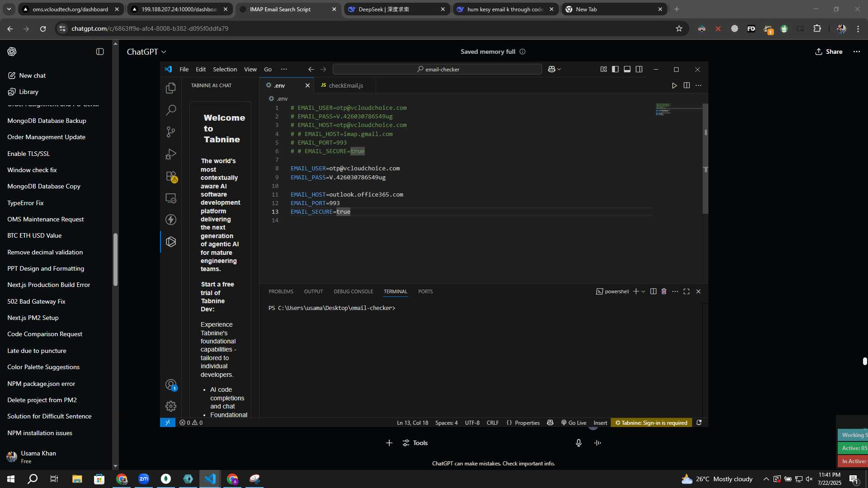Start ChatGPT voice mode

click(598, 443)
